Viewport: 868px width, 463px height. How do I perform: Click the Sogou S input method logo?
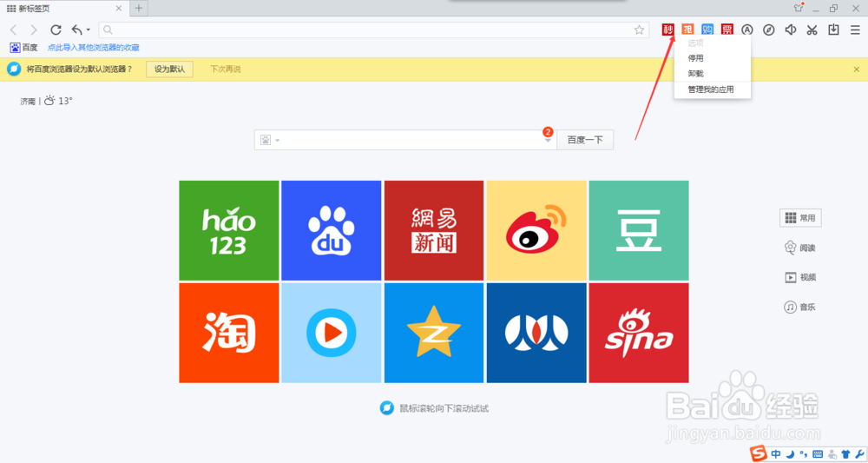(759, 453)
